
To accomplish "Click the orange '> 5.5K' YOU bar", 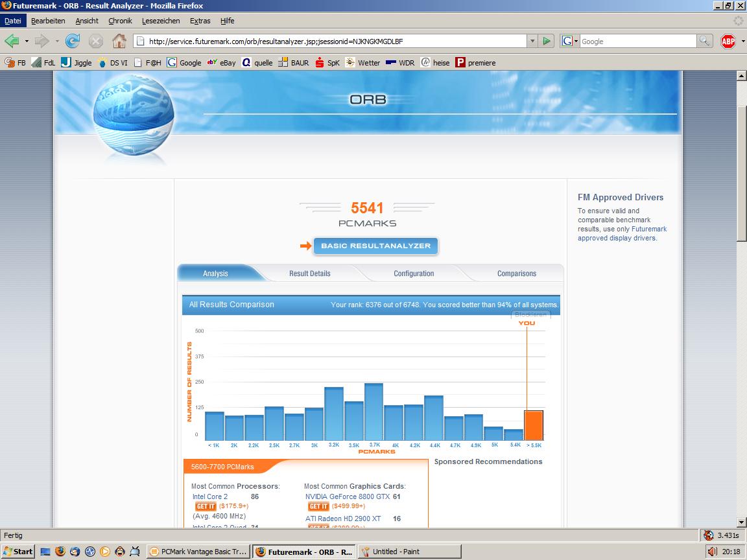I will [534, 425].
